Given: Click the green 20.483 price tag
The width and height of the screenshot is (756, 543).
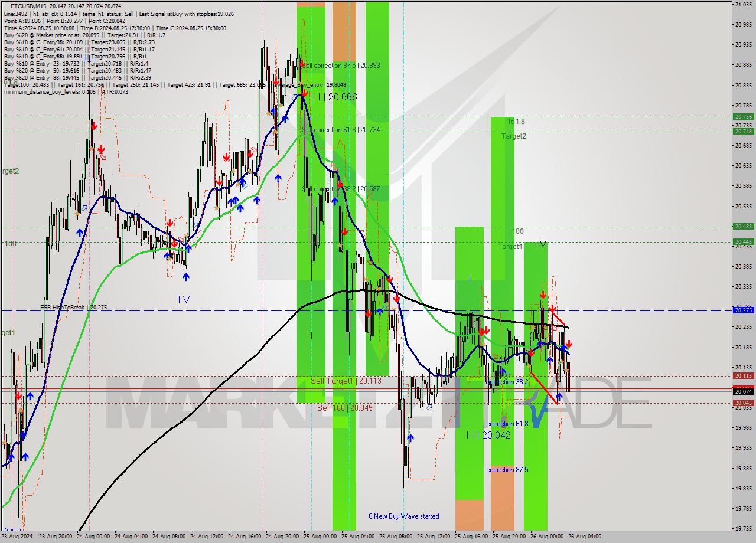Looking at the screenshot, I should click(743, 226).
